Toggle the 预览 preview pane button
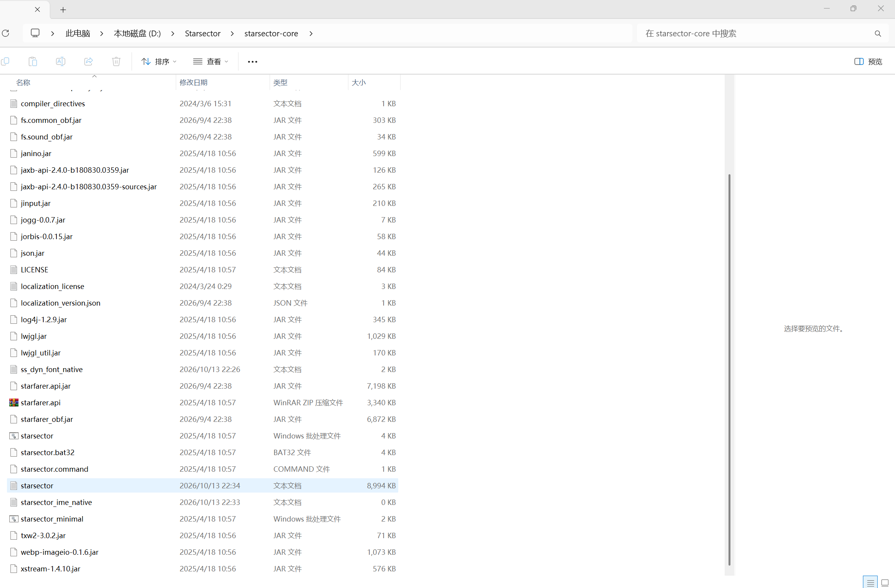This screenshot has width=895, height=588. click(x=868, y=61)
